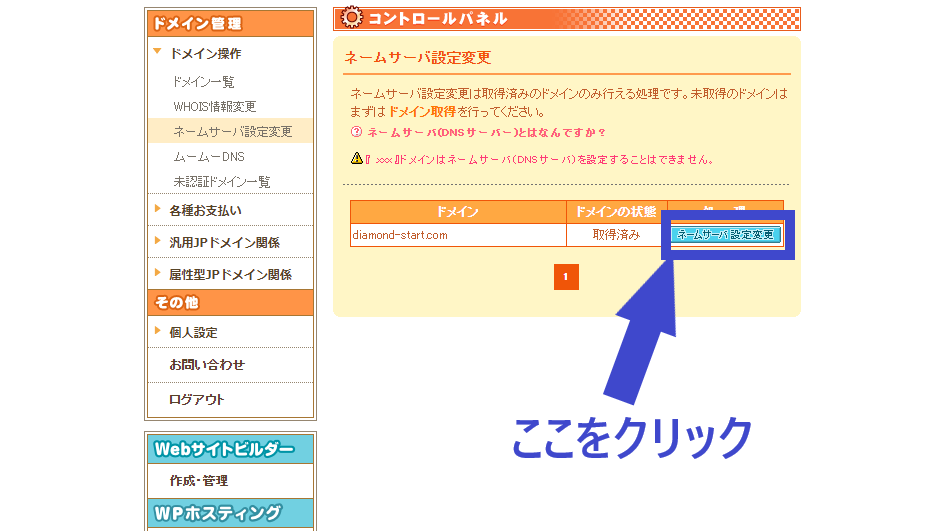Click the gear icon beside コントロールパネル

tap(352, 17)
